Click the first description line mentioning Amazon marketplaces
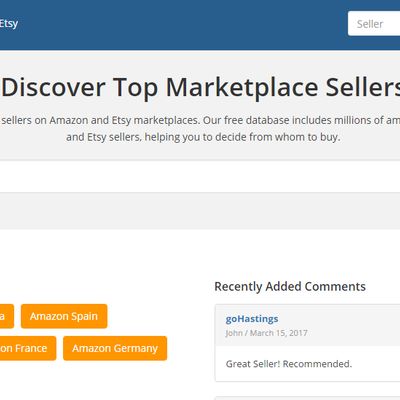Viewport: 400px width, 400px height. coord(200,120)
